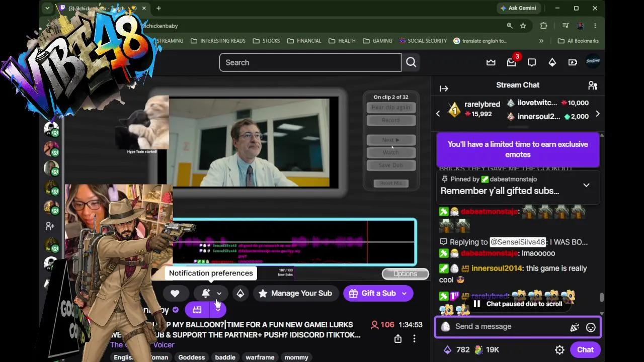The image size is (644, 362).
Task: Open the Chrome profile avatar
Action: point(580,26)
